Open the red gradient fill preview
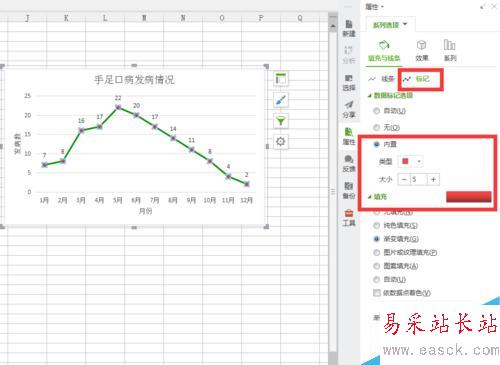Viewport: 500px width, 365px height. [468, 197]
